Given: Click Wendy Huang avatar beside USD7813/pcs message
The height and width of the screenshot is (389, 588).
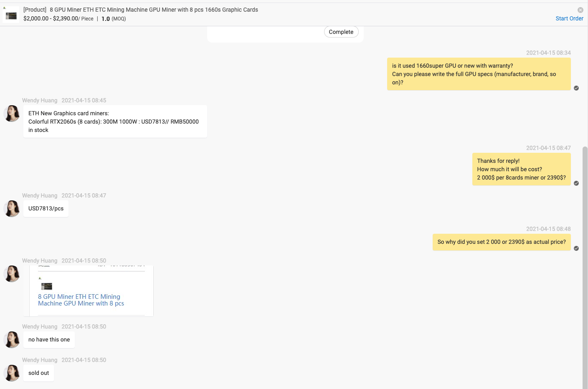Looking at the screenshot, I should tap(12, 209).
